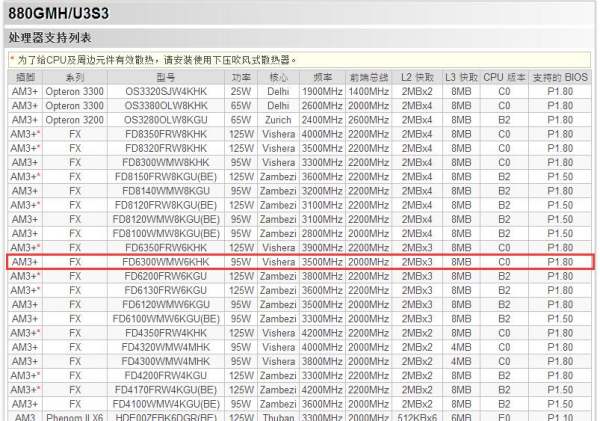This screenshot has height=421, width=600.
Task: Select model cell FD4170FRW4KGU(BE)
Action: pos(166,390)
